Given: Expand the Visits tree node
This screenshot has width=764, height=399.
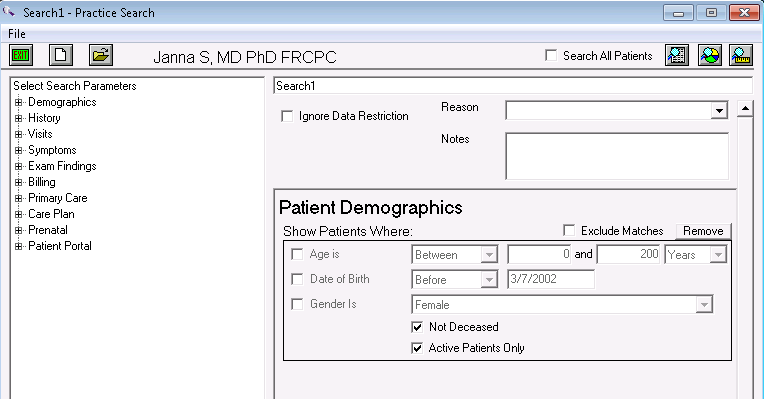Looking at the screenshot, I should pyautogui.click(x=19, y=134).
